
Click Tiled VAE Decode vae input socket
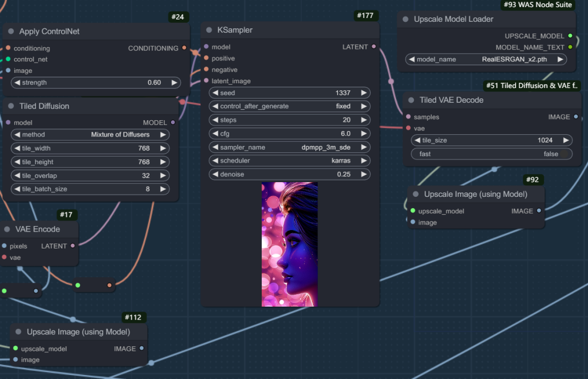point(408,128)
